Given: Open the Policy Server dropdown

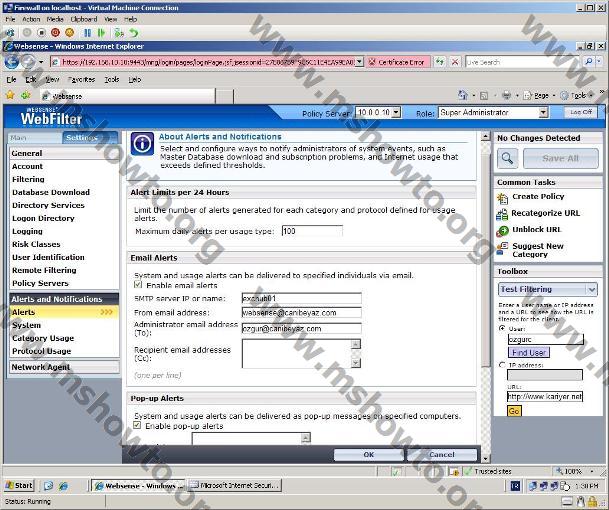Looking at the screenshot, I should tap(396, 113).
